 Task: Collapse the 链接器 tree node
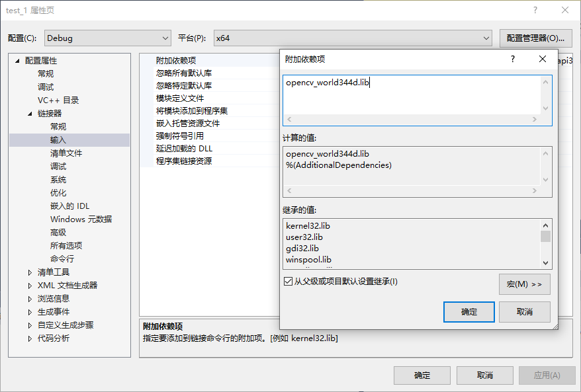30,114
